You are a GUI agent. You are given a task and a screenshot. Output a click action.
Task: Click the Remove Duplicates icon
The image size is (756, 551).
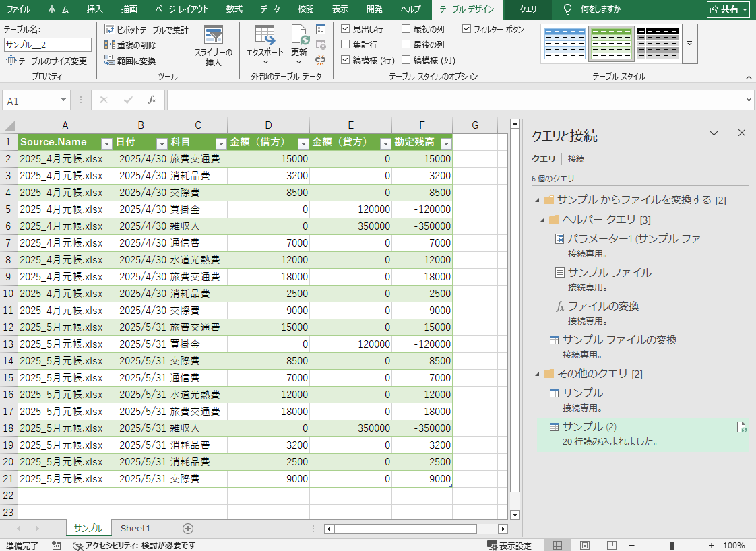point(111,45)
